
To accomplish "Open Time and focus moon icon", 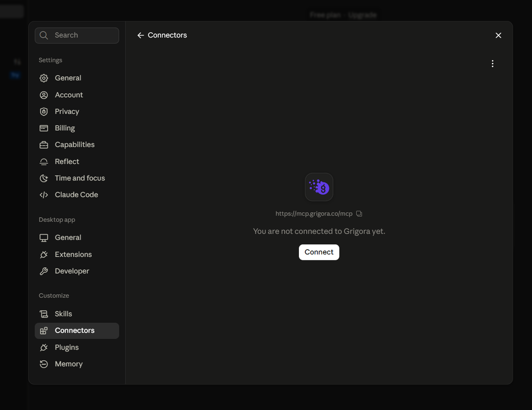I will [x=44, y=178].
